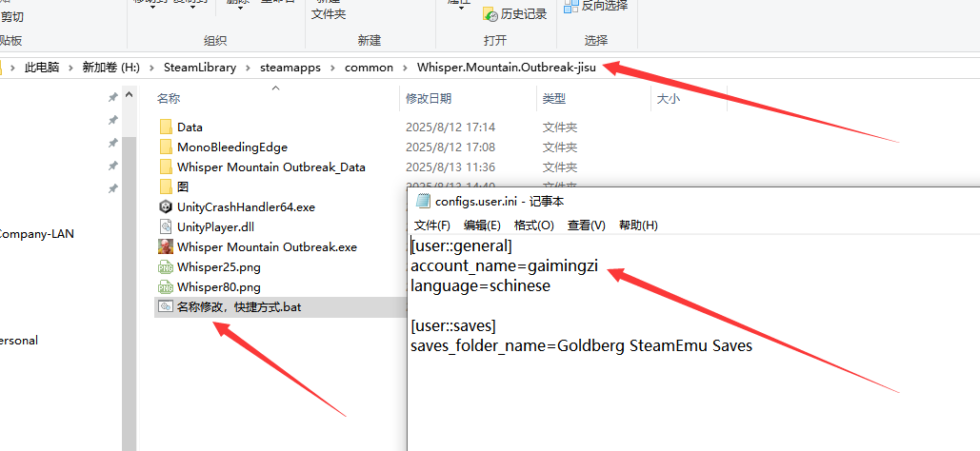Expand the chevron after common in address bar
The height and width of the screenshot is (451, 980).
click(405, 68)
